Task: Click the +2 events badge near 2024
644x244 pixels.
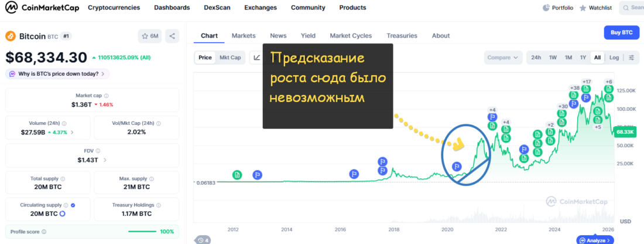Action: point(551,125)
